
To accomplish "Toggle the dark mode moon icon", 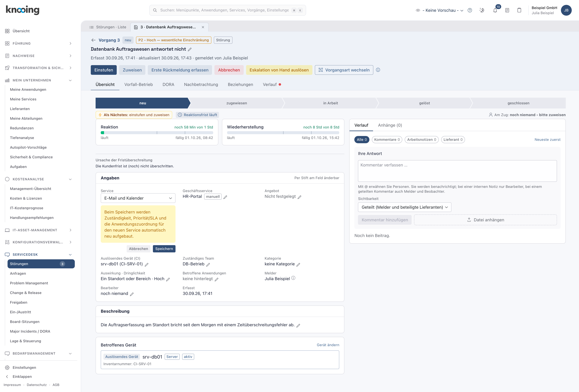I will [482, 10].
